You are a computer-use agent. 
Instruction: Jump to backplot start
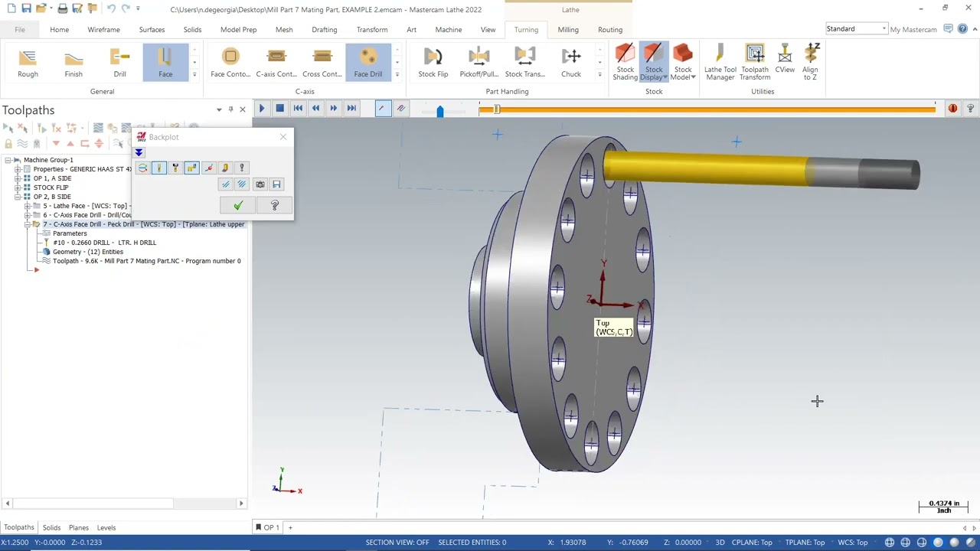tap(298, 109)
